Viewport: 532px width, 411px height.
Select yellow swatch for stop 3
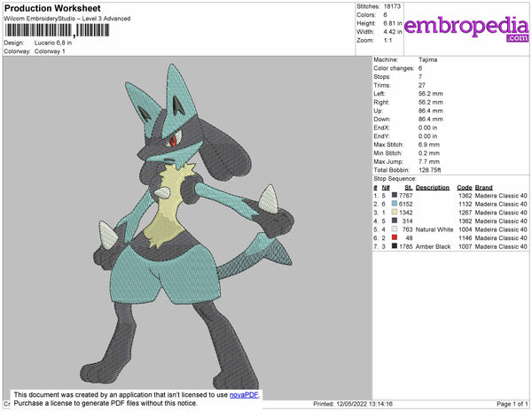click(395, 212)
